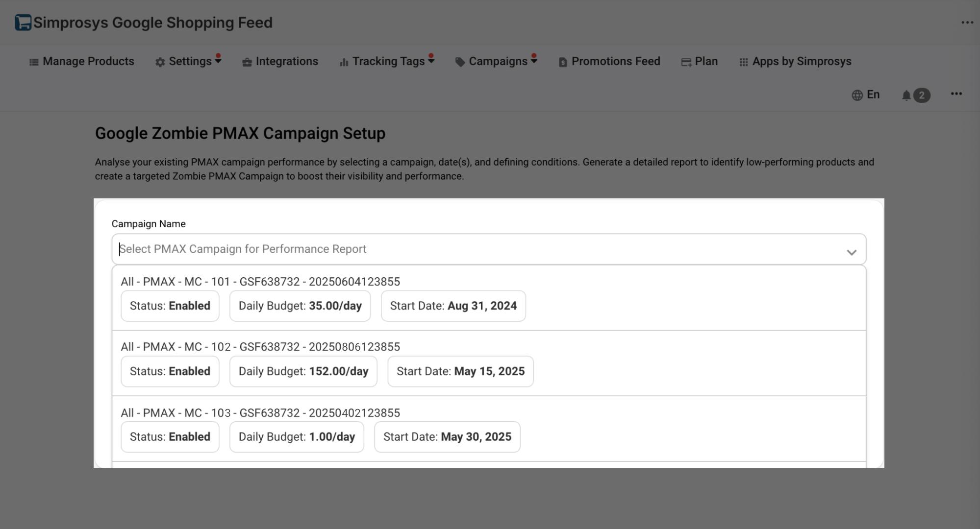Viewport: 980px width, 529px height.
Task: Click the Simprosys shopping cart logo icon
Action: 23,23
